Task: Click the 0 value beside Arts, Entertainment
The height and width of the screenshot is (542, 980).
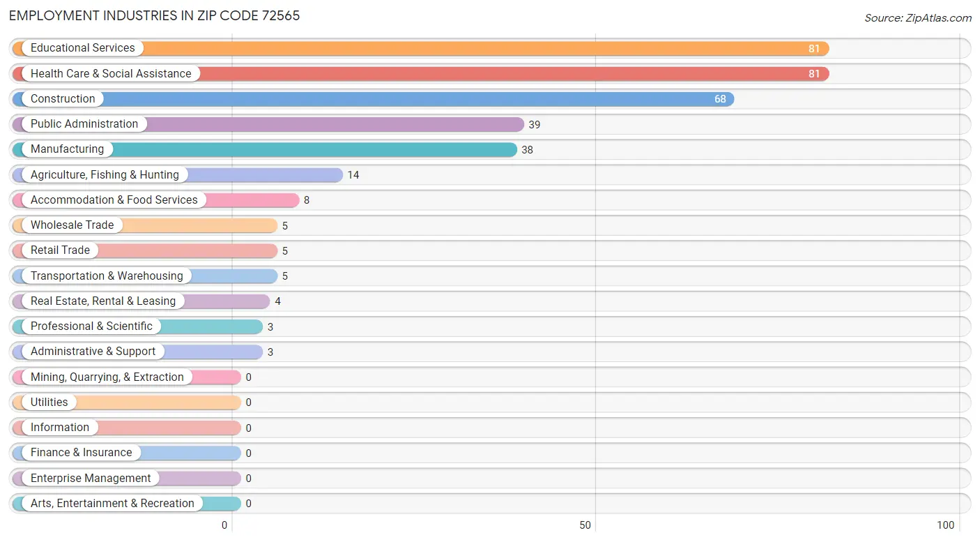Action: [x=248, y=504]
